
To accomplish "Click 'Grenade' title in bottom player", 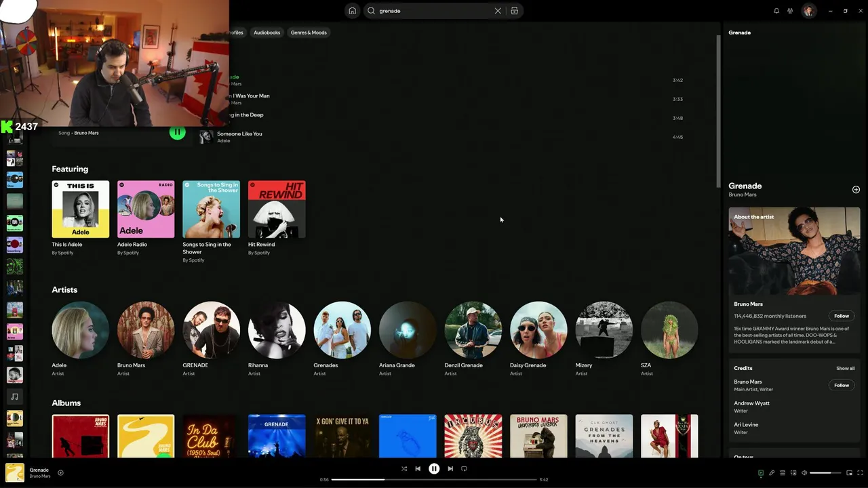I will pyautogui.click(x=39, y=470).
